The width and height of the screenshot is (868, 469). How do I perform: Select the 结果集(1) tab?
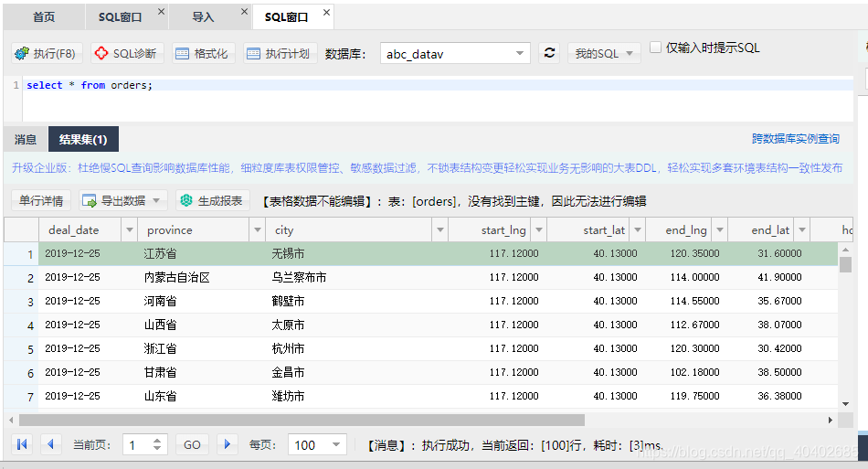click(83, 140)
